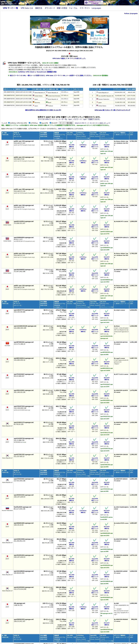139x644 pixels.
Task: Click the MS-SSTP checkmark for public-vpn-129
Action: 107,142
